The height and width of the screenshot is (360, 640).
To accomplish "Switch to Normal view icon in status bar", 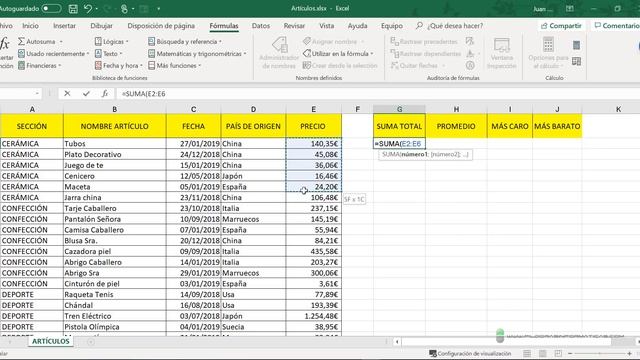I will (527, 353).
